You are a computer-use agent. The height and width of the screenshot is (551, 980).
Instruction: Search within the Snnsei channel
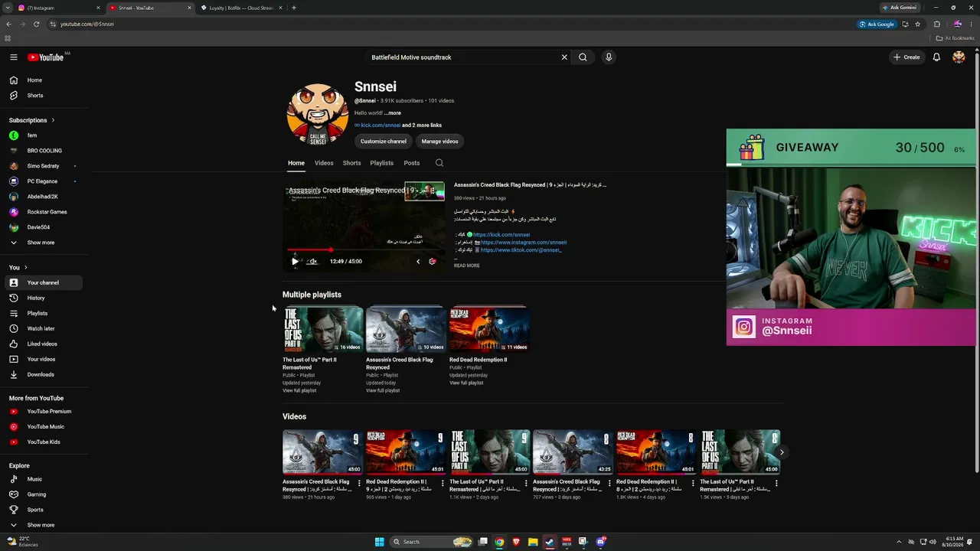[x=439, y=163]
